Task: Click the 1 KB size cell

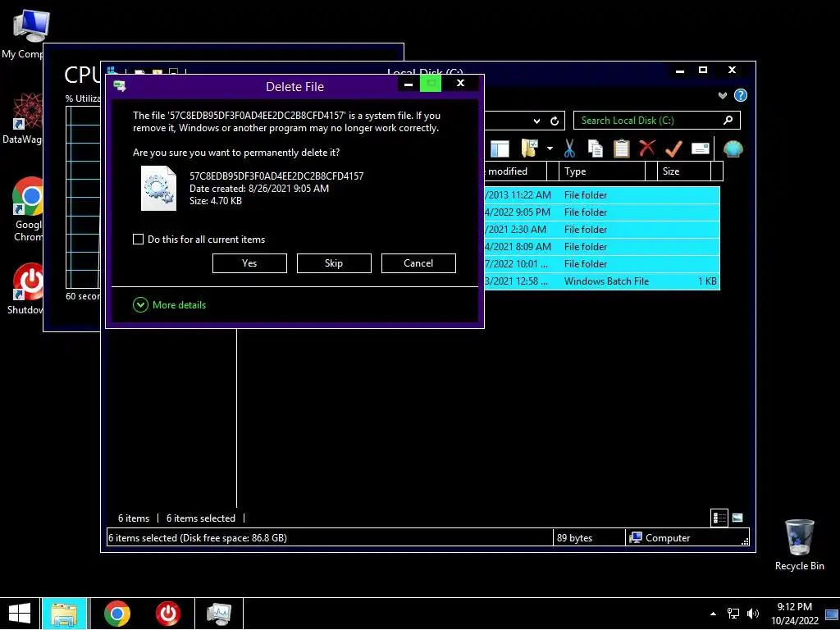Action: 707,281
